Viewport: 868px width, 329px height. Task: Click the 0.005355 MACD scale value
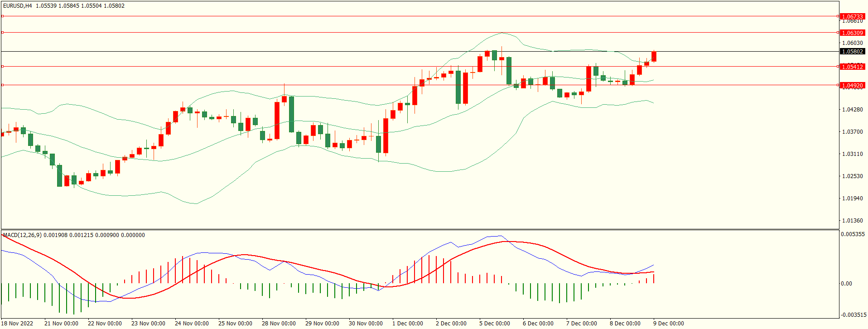click(853, 234)
